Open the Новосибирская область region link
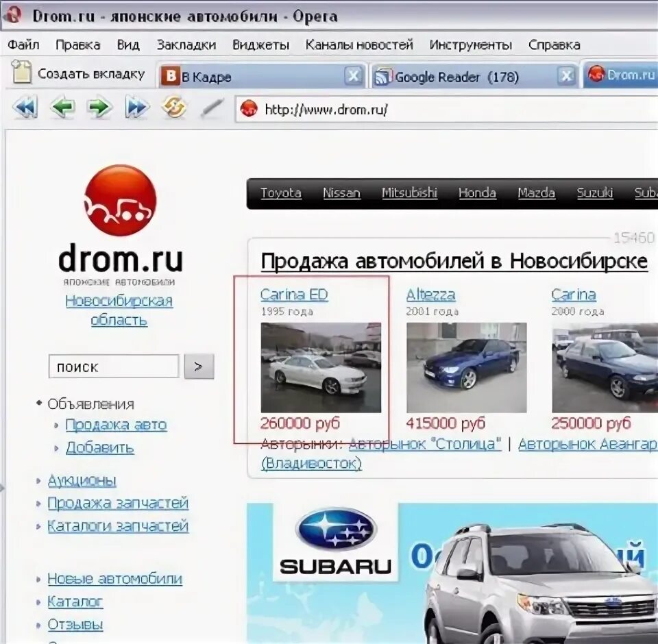This screenshot has width=658, height=644. tap(119, 310)
